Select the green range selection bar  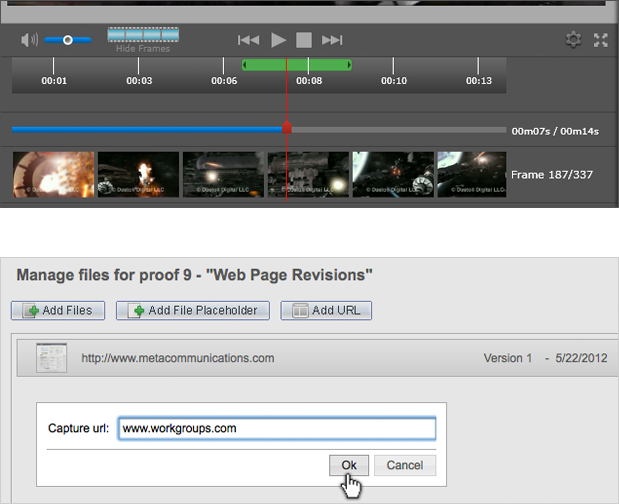point(297,65)
